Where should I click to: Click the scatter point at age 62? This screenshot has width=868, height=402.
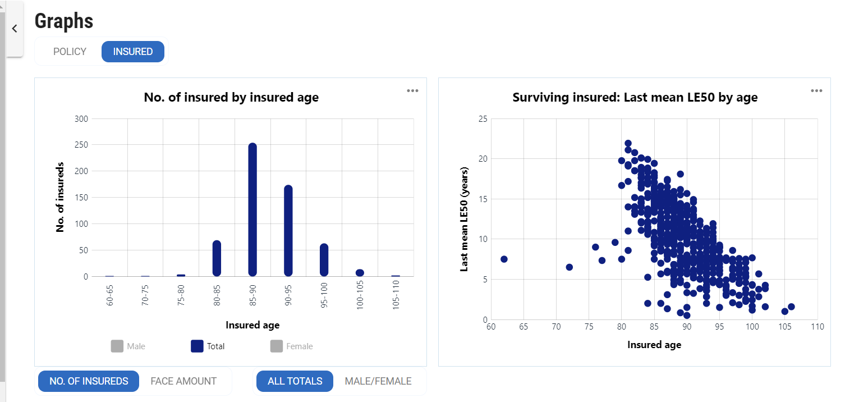(x=504, y=259)
